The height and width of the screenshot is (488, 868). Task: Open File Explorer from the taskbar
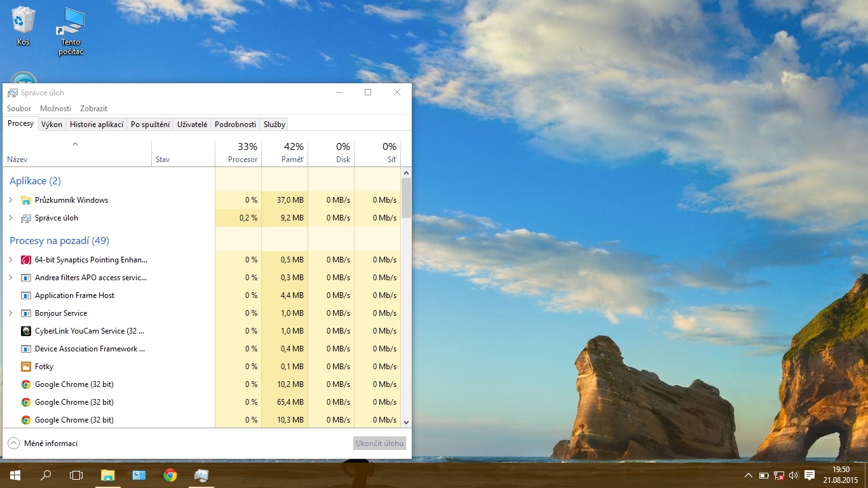click(108, 475)
